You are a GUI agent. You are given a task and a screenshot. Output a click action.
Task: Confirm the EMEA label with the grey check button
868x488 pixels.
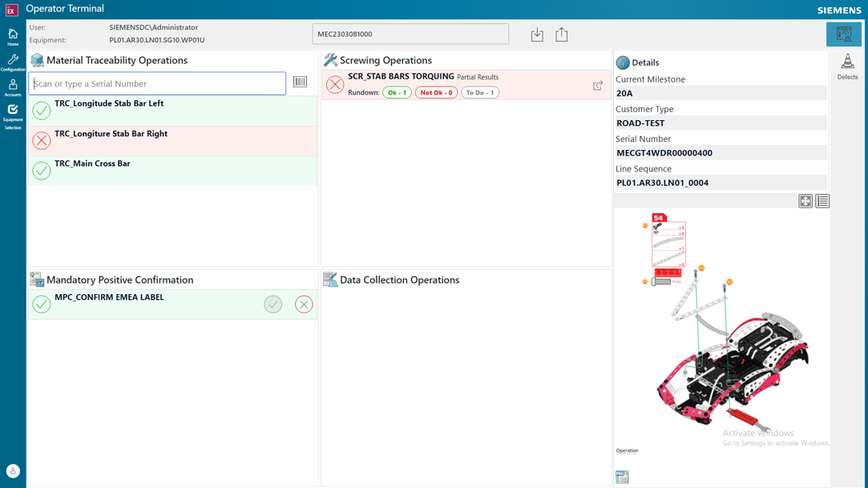(273, 304)
